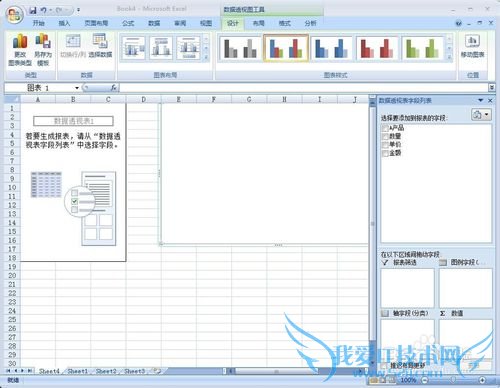Click the Undo arrow in quick access toolbar
The height and width of the screenshot is (388, 500).
coord(44,10)
